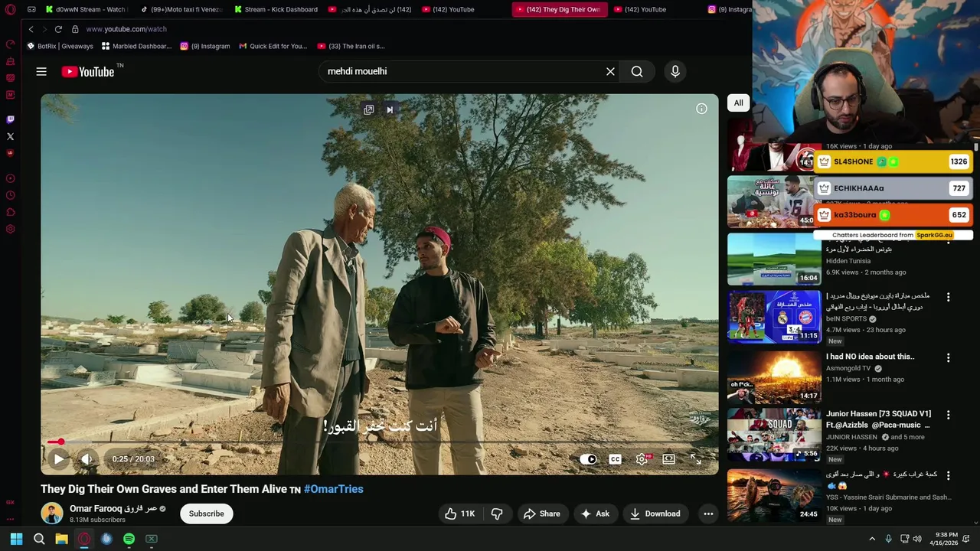Open X Twitter panel in sidebar
The height and width of the screenshot is (551, 980).
(10, 136)
